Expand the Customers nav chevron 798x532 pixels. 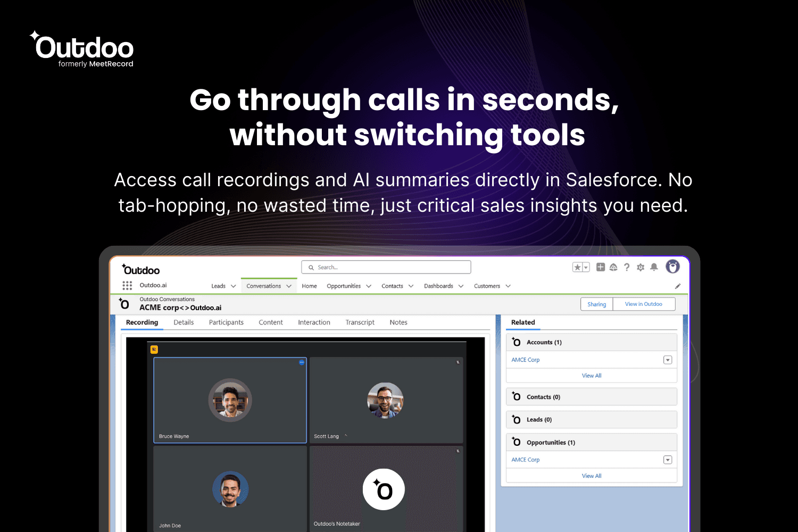click(508, 286)
